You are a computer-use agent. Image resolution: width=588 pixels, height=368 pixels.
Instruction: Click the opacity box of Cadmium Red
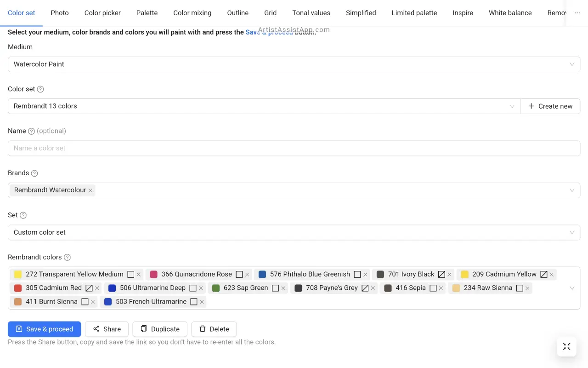(89, 288)
